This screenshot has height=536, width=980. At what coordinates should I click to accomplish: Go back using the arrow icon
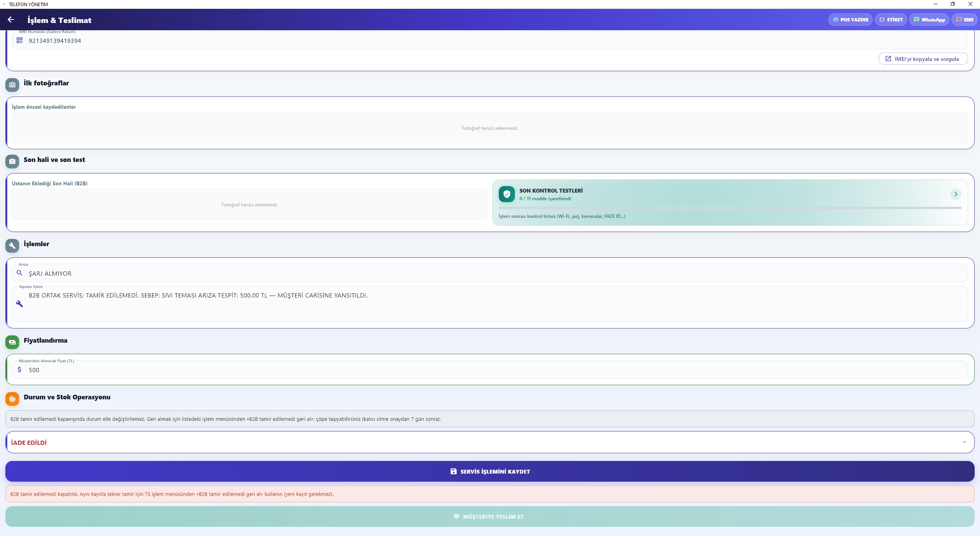[11, 20]
